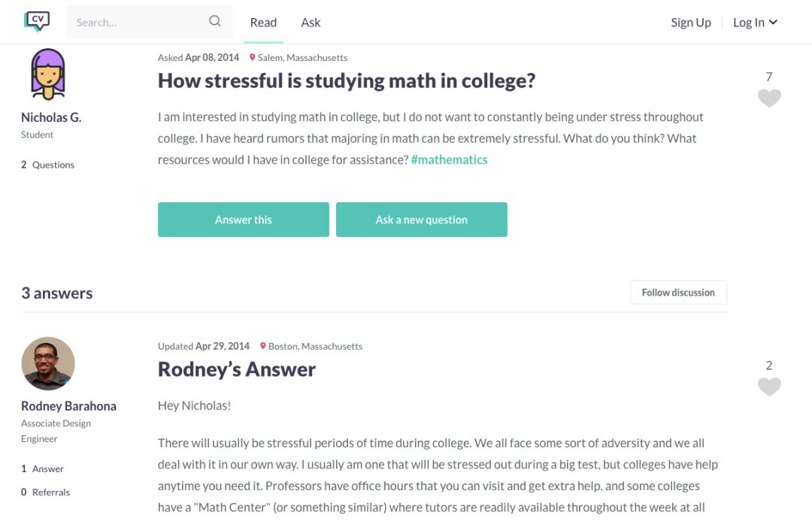View Nicholas's 2 Questions link
The width and height of the screenshot is (812, 521).
pos(48,165)
